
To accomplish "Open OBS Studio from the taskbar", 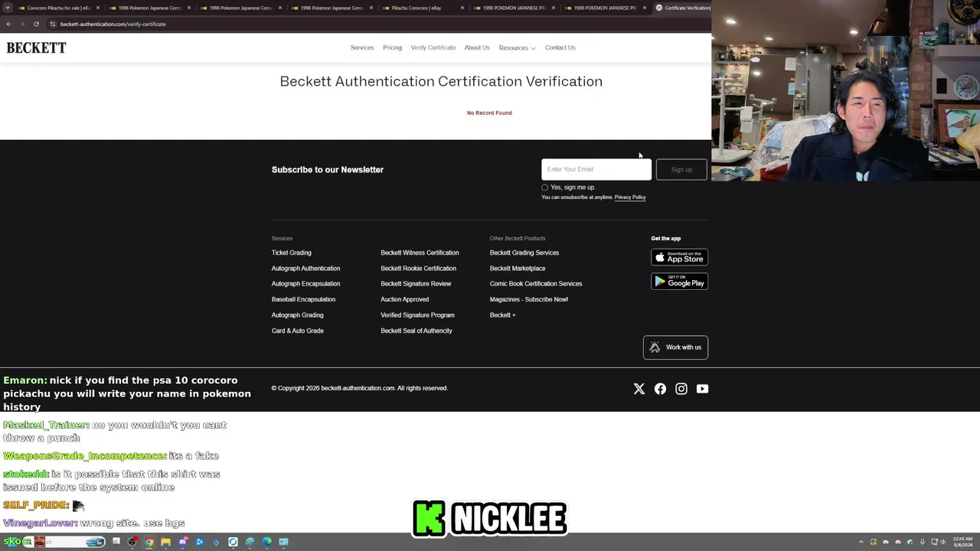I will click(132, 542).
